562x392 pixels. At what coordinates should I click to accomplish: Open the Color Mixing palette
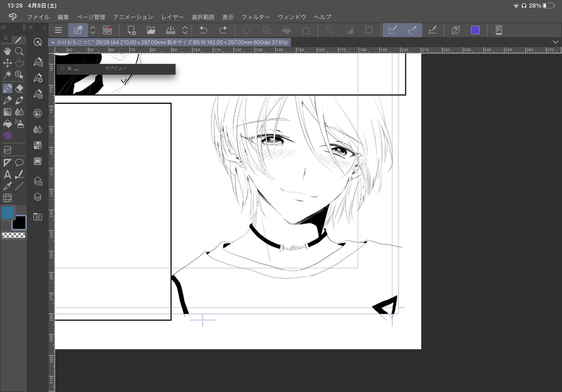coord(38,129)
